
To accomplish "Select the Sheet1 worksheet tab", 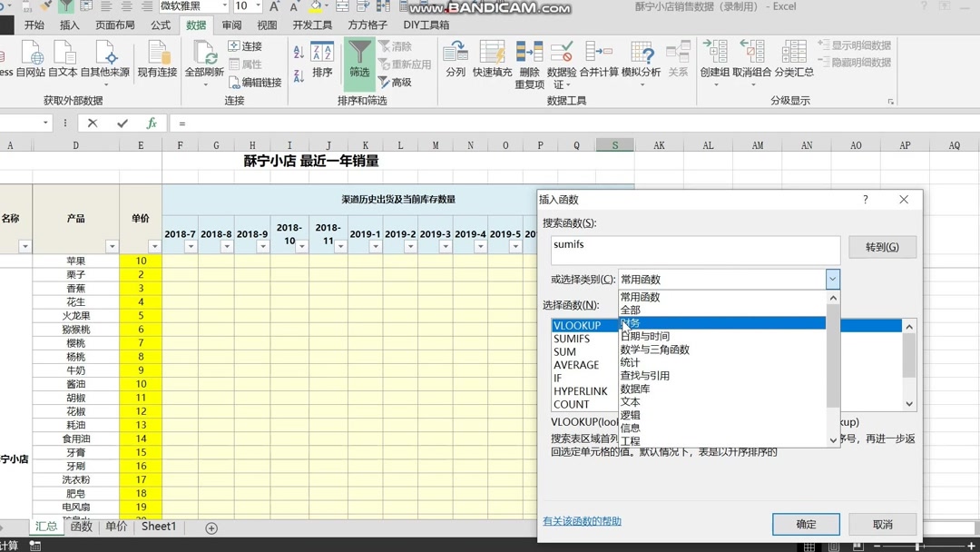I will (158, 527).
